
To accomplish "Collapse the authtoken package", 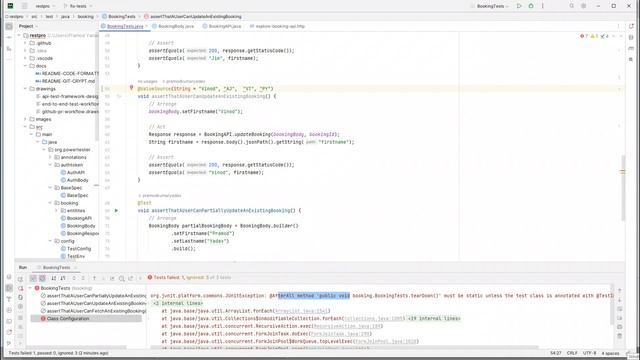I will click(50, 165).
